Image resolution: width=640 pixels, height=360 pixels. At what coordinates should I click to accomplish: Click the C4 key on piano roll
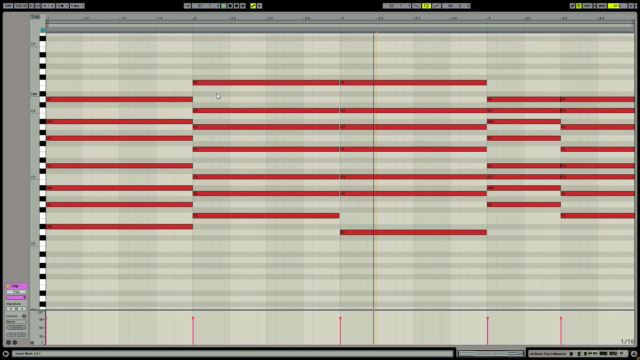[x=42, y=111]
